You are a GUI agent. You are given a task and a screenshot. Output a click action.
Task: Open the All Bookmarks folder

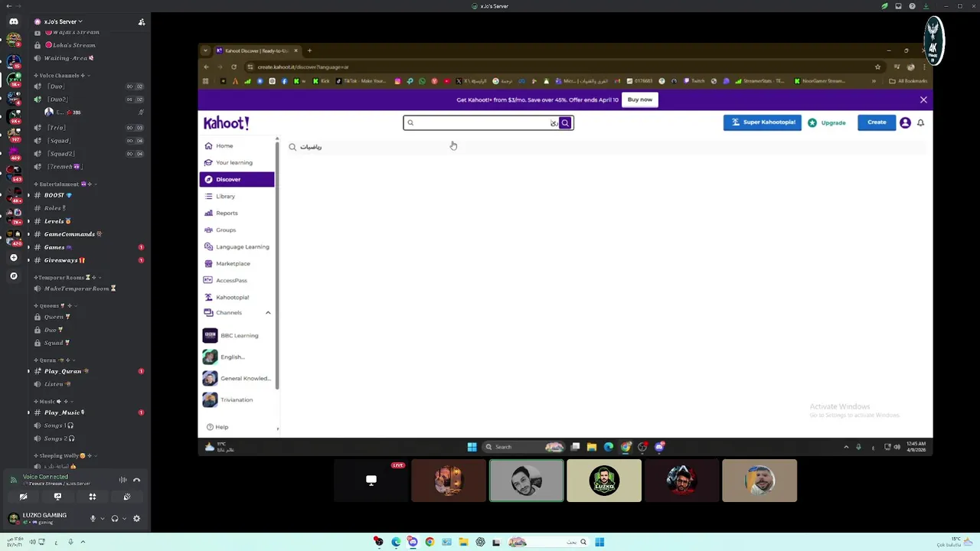[x=908, y=81]
